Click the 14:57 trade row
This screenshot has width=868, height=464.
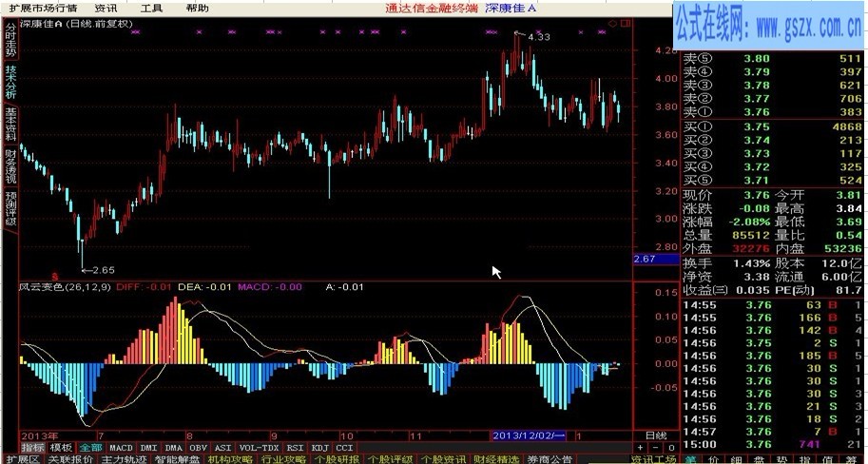click(x=772, y=432)
